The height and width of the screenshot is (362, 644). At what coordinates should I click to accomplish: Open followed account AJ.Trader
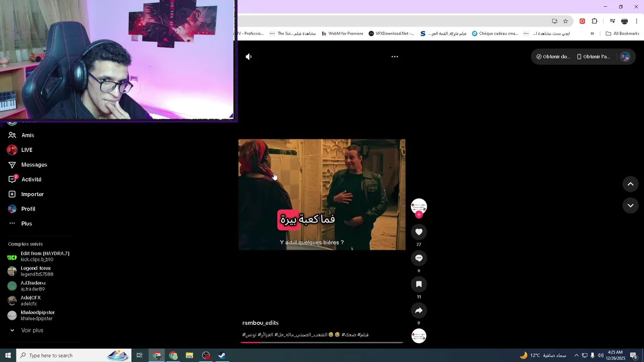28,286
